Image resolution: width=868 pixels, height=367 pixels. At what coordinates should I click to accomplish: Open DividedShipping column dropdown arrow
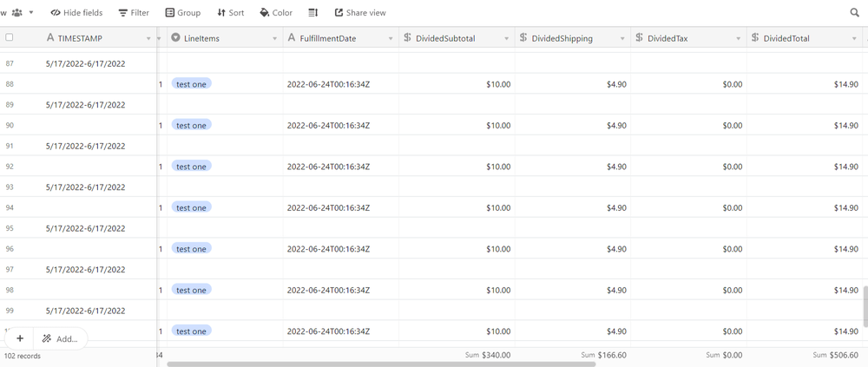pyautogui.click(x=622, y=38)
